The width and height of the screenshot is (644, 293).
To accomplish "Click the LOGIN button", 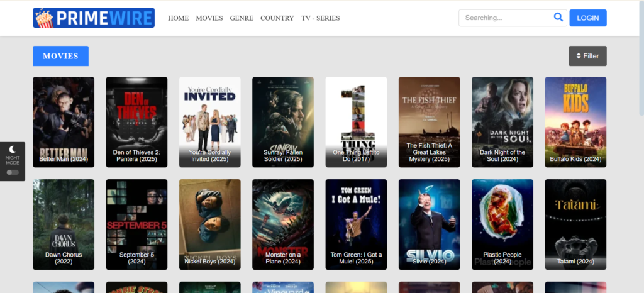I will [588, 18].
